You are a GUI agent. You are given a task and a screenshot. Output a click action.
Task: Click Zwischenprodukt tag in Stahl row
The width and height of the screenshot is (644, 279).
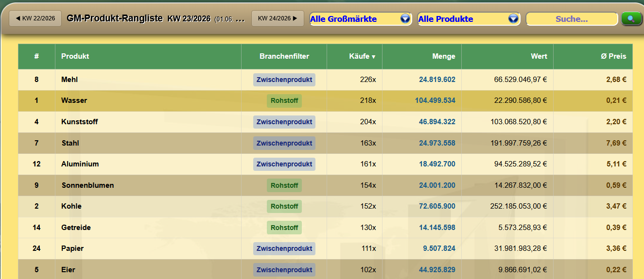click(x=284, y=143)
